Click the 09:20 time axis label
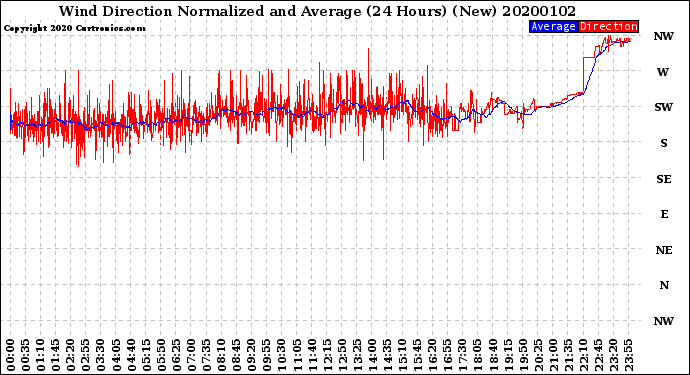 click(x=252, y=355)
